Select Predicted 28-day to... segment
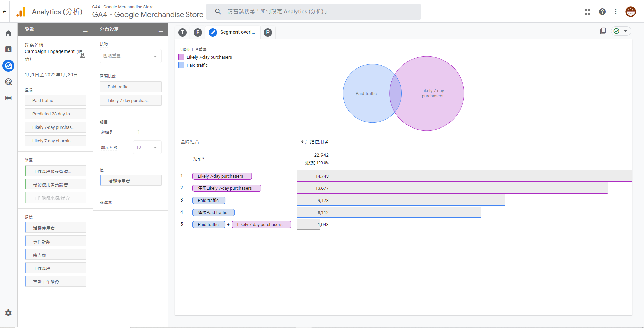644x328 pixels. 55,114
